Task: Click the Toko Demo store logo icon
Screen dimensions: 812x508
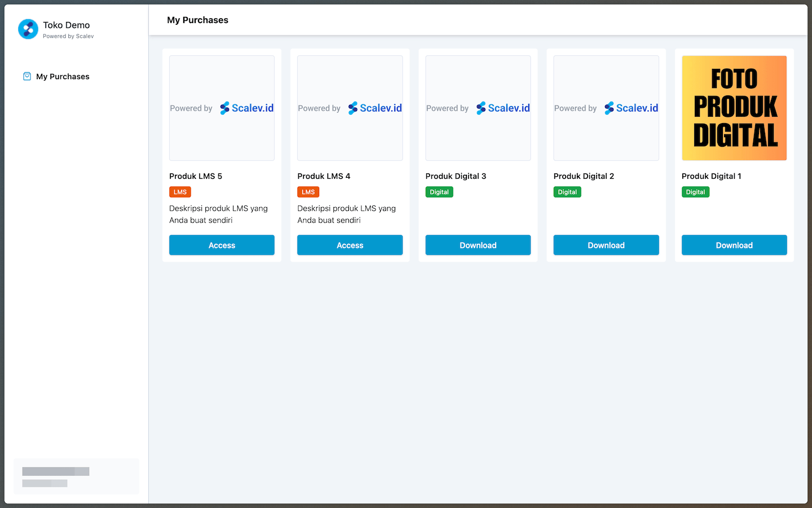Action: 28,29
